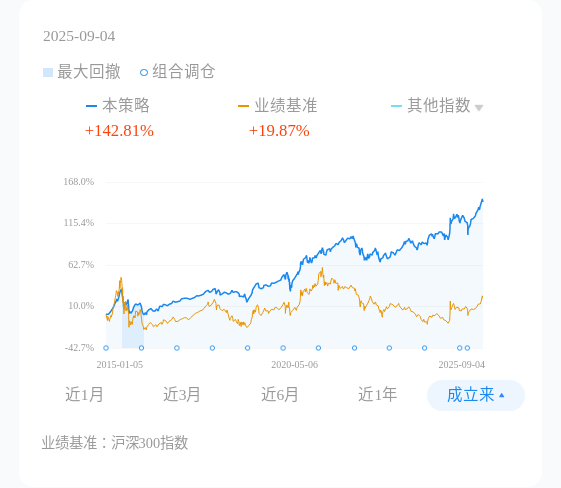Open the 其他指数 index selector
This screenshot has height=488, width=561.
439,106
